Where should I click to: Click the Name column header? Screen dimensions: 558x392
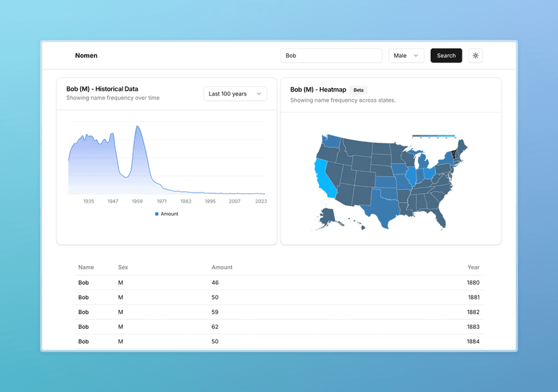tap(86, 267)
